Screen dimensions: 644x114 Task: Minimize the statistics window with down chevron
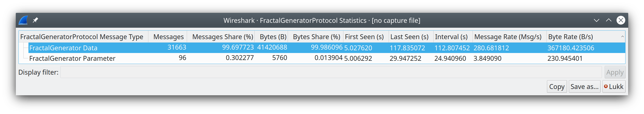597,20
